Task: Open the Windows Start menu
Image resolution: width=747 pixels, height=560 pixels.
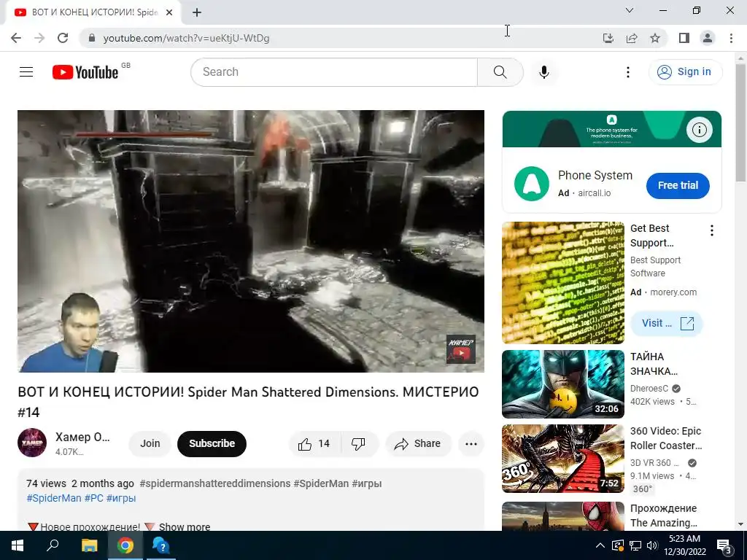Action: 18,545
